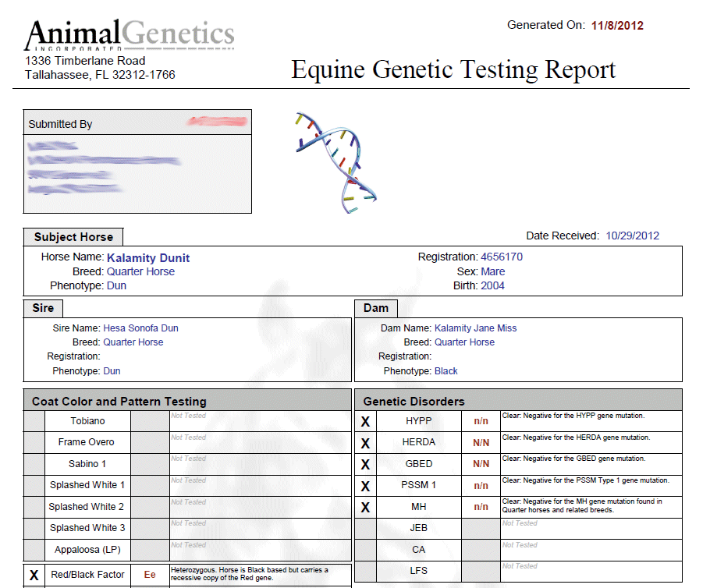Click the GBED disorder label
The width and height of the screenshot is (710, 588).
coord(418,464)
